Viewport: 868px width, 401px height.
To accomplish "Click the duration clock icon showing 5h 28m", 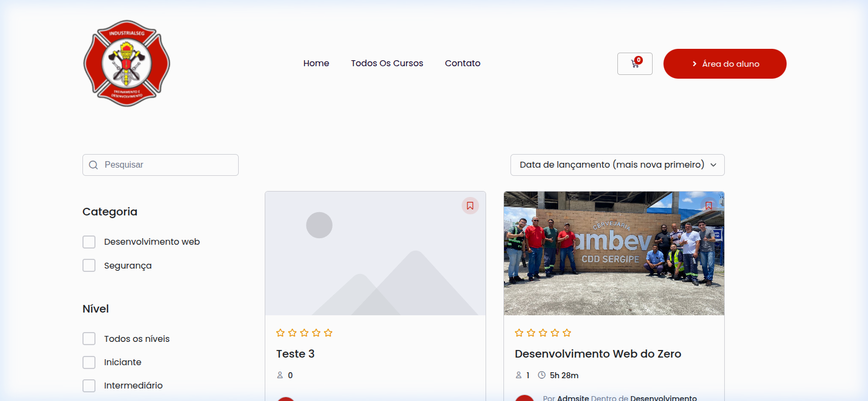I will [x=541, y=375].
